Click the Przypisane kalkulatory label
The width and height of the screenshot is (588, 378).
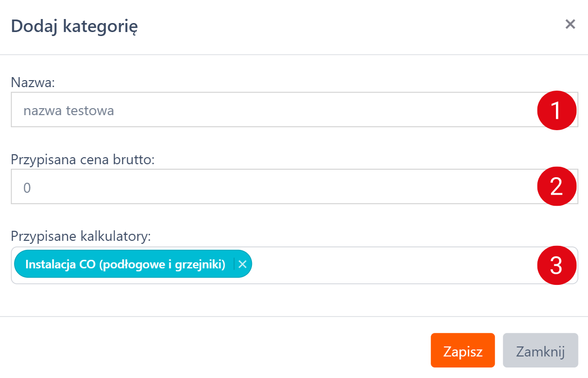[81, 237]
